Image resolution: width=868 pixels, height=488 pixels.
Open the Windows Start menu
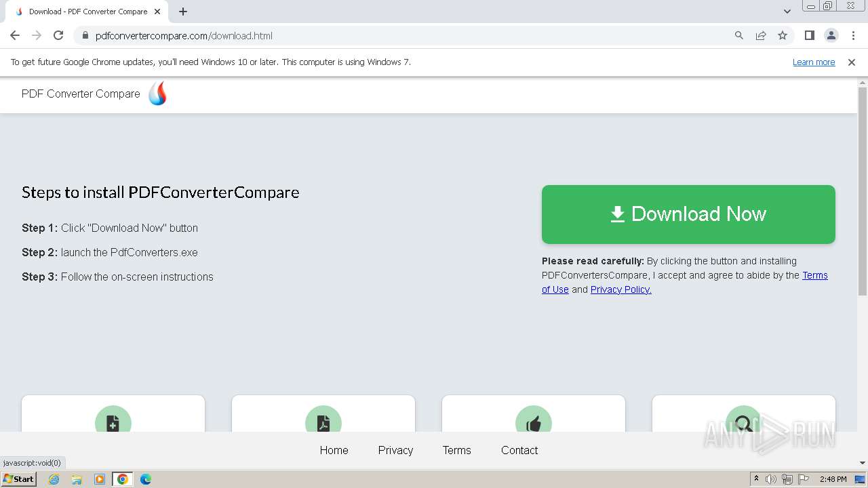(x=19, y=479)
